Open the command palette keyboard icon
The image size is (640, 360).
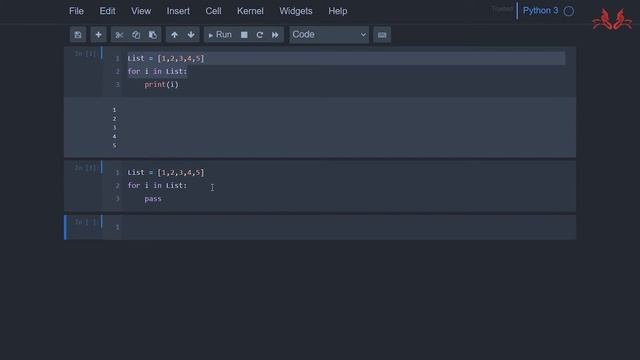click(382, 35)
